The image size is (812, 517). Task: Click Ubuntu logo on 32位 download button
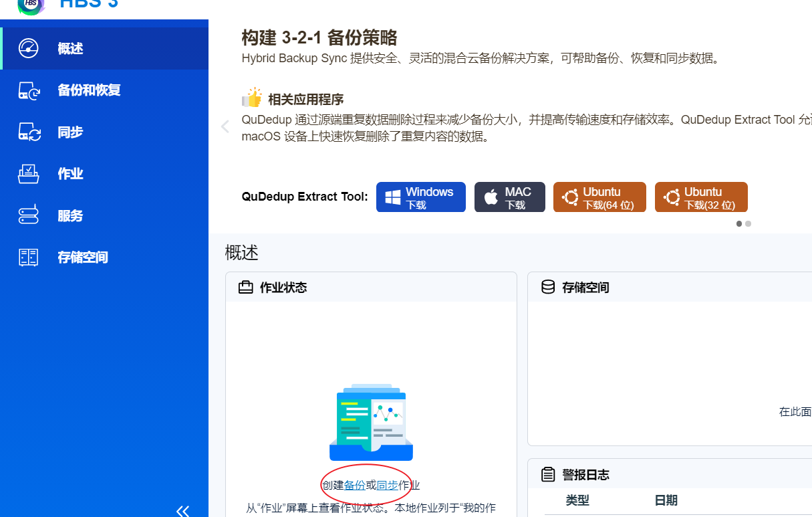(672, 197)
